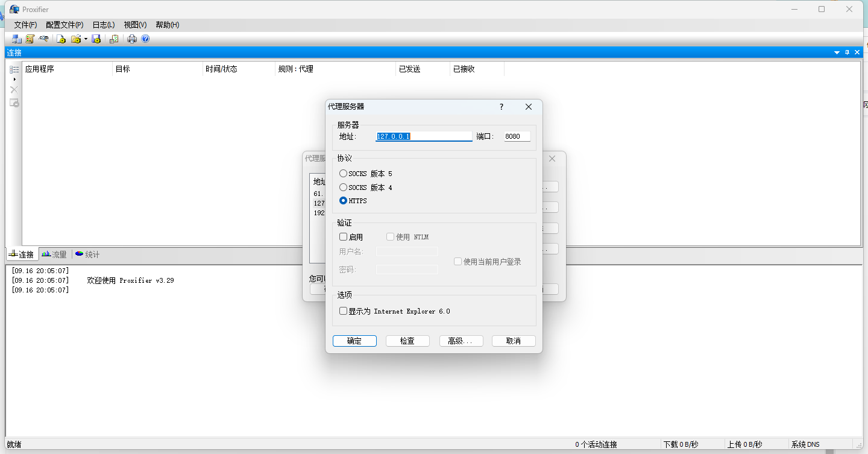
Task: Check 显示为 Internet Explorer 6.0 option
Action: (344, 311)
